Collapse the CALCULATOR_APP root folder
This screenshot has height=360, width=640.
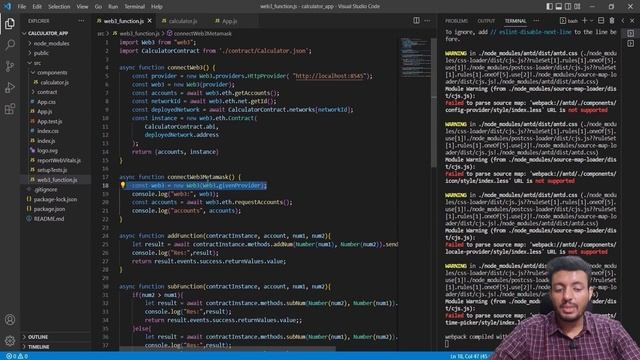pyautogui.click(x=48, y=33)
